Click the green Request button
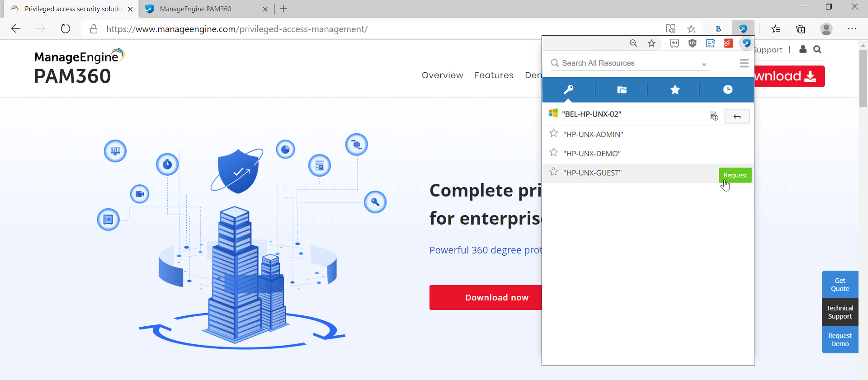Image resolution: width=868 pixels, height=380 pixels. point(735,175)
